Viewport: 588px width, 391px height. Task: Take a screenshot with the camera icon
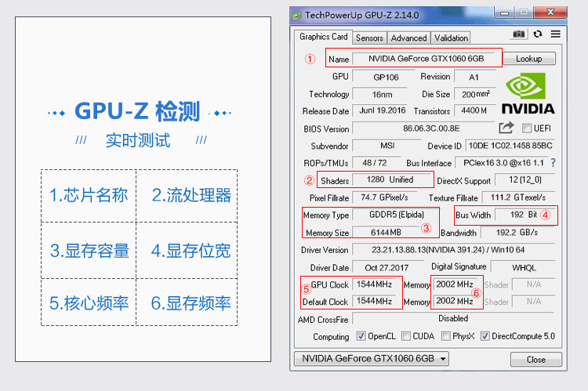point(519,34)
